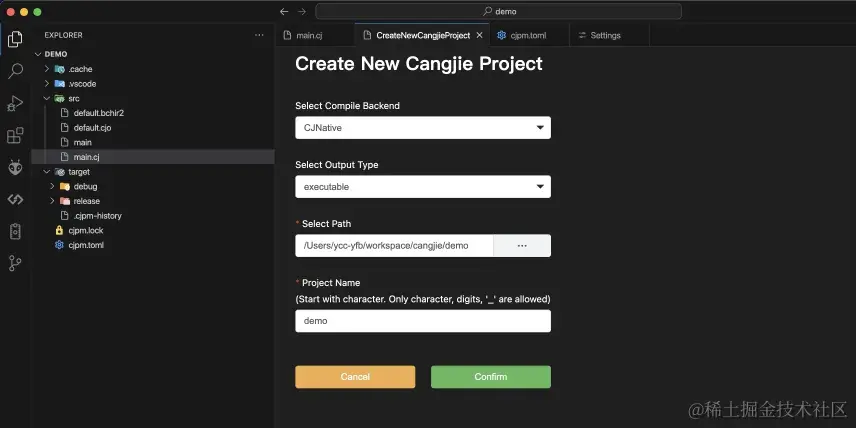
Task: Go back with the navigation arrow
Action: pos(284,11)
